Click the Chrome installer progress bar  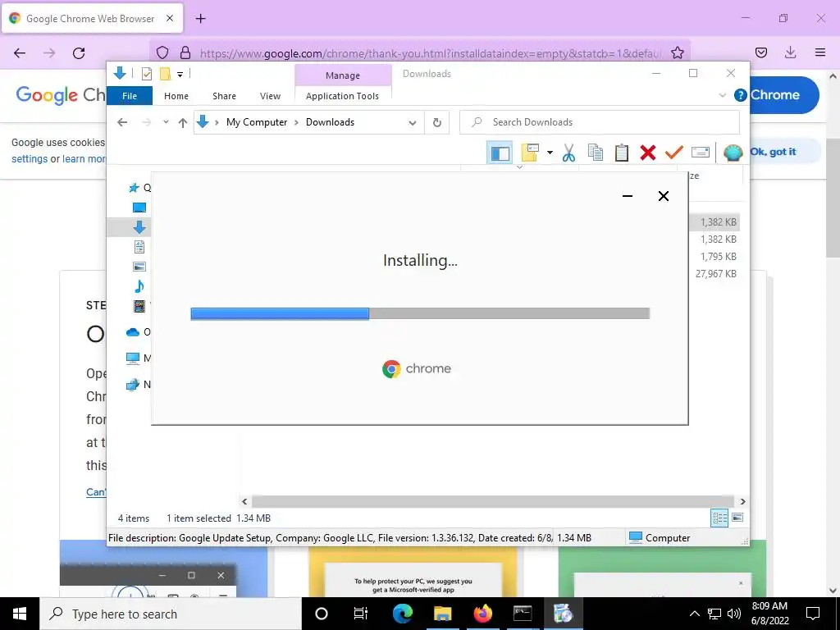[x=420, y=314]
